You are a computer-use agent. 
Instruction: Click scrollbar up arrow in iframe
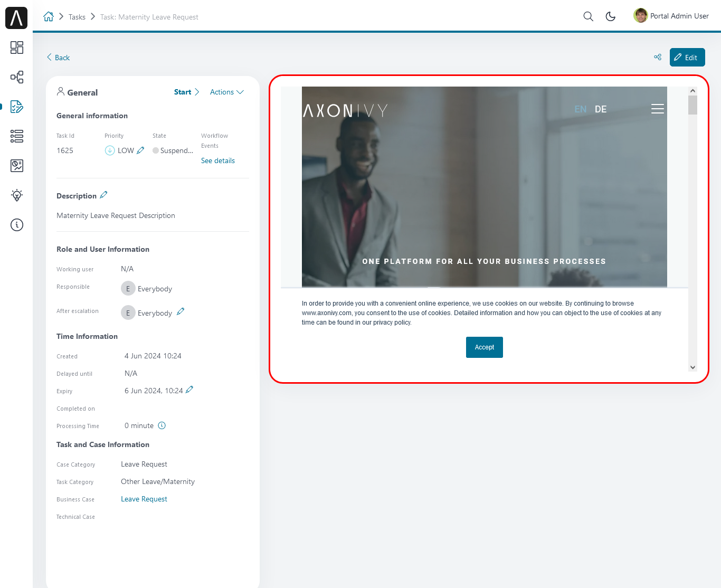(x=692, y=91)
